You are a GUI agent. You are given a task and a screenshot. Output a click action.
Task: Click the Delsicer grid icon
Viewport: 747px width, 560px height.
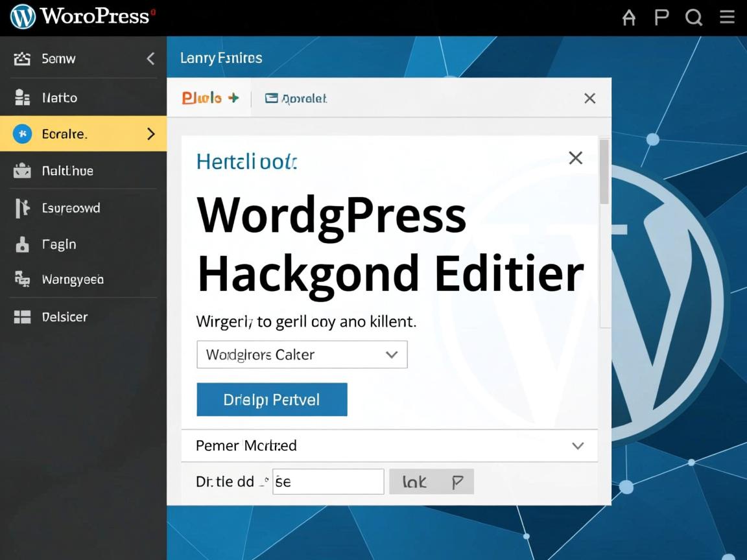click(x=22, y=317)
